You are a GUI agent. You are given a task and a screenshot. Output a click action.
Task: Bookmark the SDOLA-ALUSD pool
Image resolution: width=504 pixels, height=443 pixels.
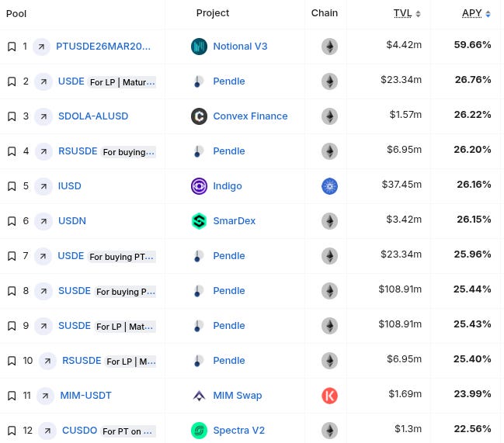click(12, 116)
